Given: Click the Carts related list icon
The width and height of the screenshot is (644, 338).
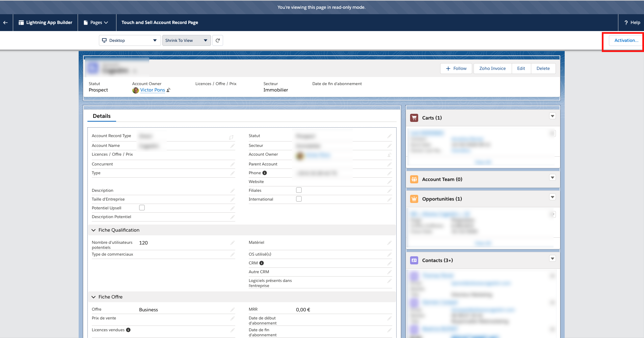Looking at the screenshot, I should [414, 118].
